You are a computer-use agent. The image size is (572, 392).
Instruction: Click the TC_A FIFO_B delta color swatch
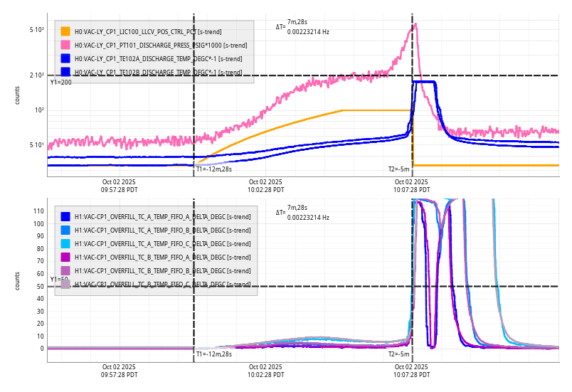coord(65,230)
